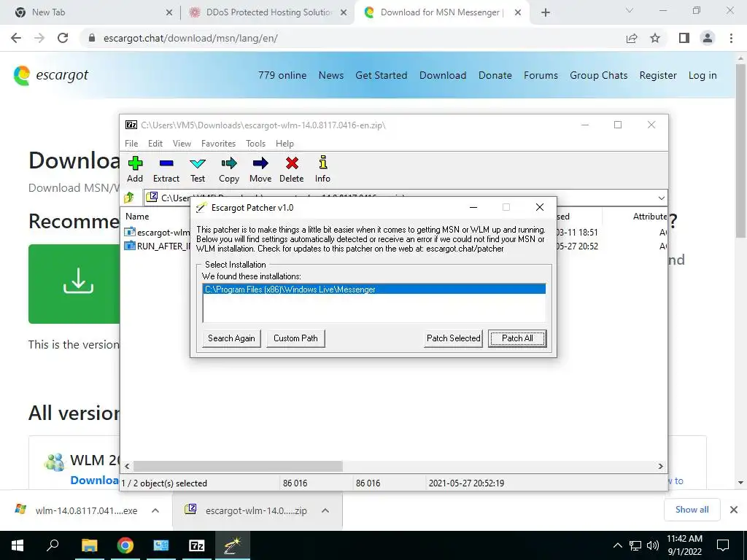The height and width of the screenshot is (560, 747).
Task: Expand the 7-Zip address path dropdown
Action: coord(661,198)
